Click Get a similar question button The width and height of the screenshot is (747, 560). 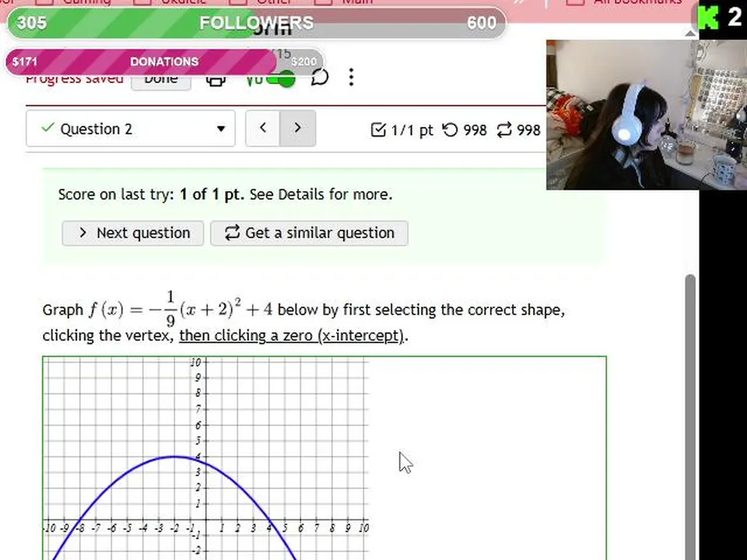pos(309,233)
